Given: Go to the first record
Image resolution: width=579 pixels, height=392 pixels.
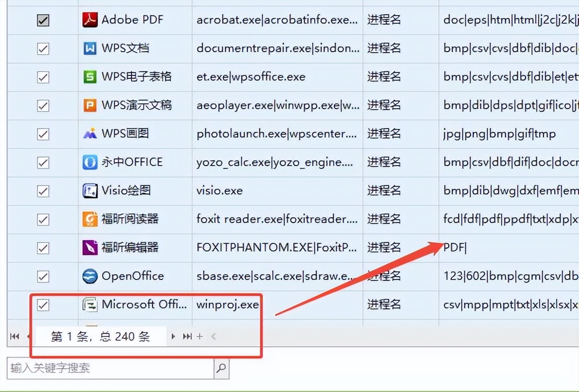Looking at the screenshot, I should [15, 336].
